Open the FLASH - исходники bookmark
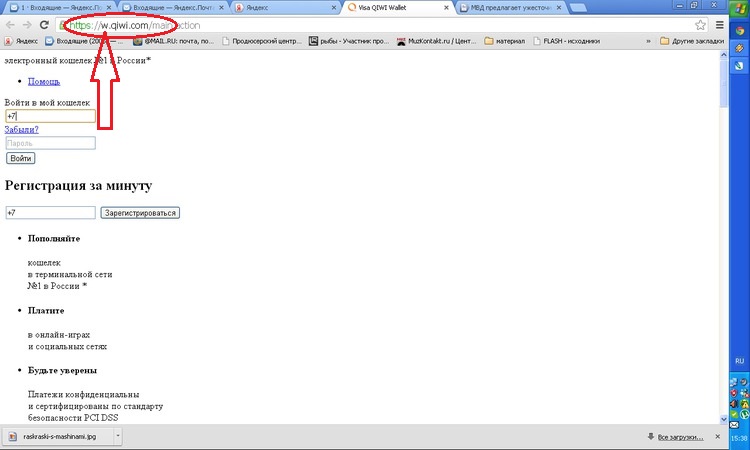 point(566,41)
